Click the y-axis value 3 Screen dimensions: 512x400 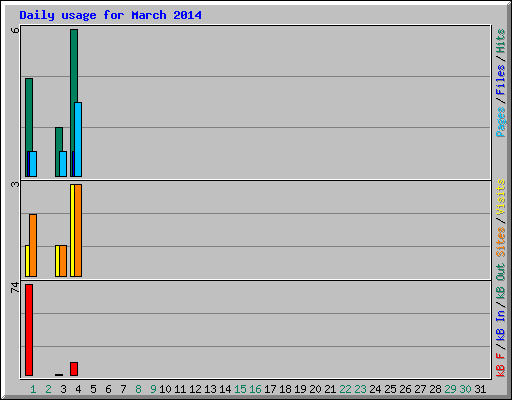[15, 184]
